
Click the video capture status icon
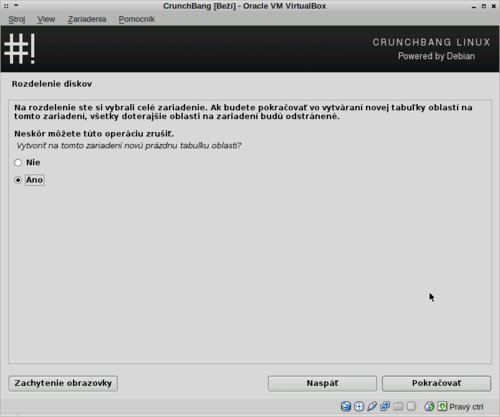point(411,406)
